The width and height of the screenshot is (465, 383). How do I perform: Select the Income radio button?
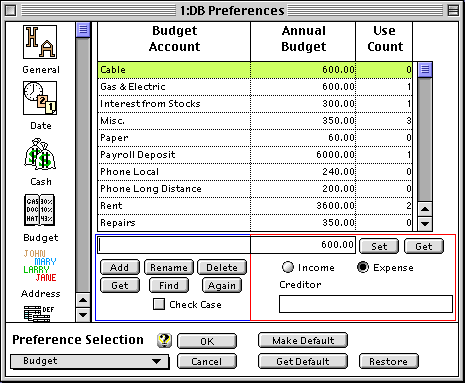(288, 267)
